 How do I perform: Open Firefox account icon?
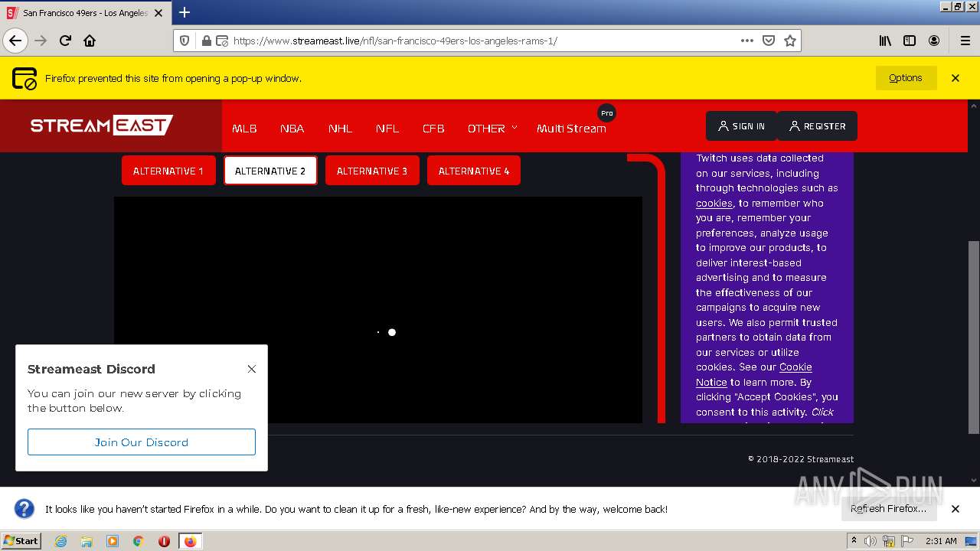click(x=934, y=41)
